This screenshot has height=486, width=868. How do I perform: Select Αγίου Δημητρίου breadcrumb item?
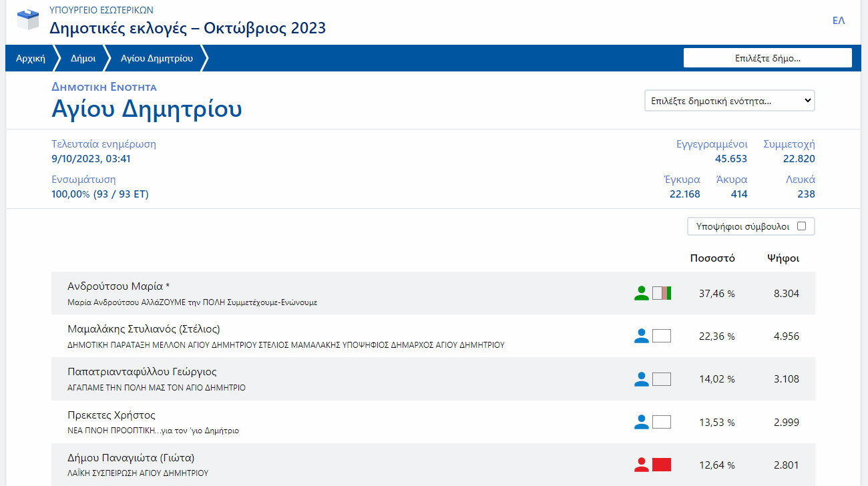157,58
